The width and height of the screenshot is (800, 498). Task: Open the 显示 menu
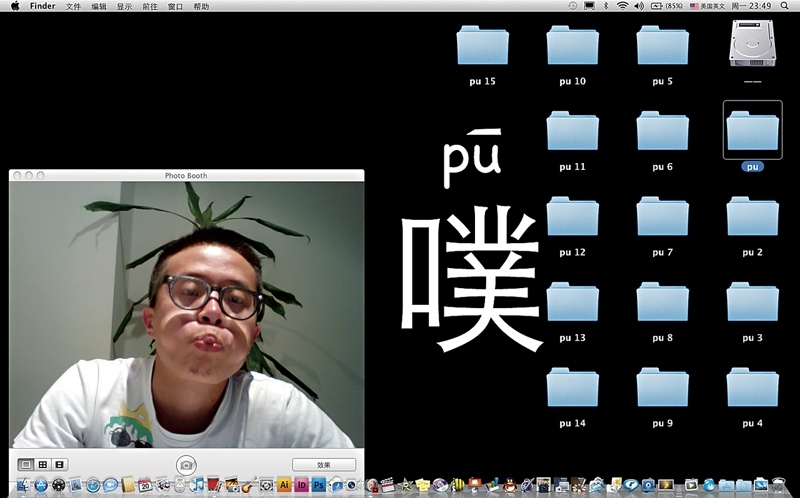[124, 6]
